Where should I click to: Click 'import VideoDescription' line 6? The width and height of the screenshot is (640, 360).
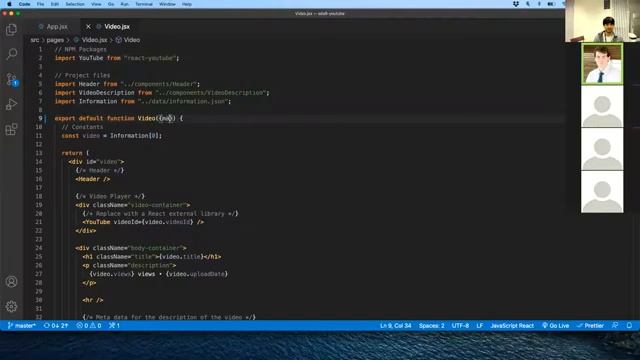pyautogui.click(x=162, y=93)
